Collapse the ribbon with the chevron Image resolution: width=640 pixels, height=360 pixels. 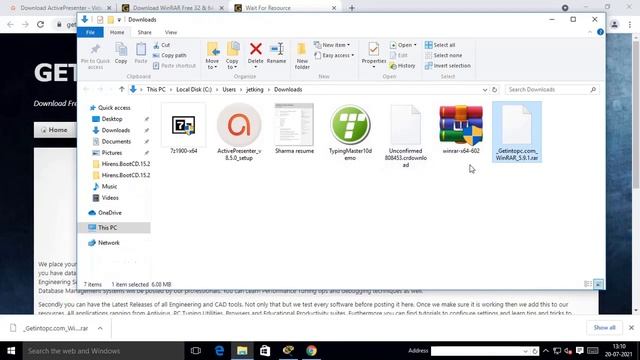tap(590, 32)
